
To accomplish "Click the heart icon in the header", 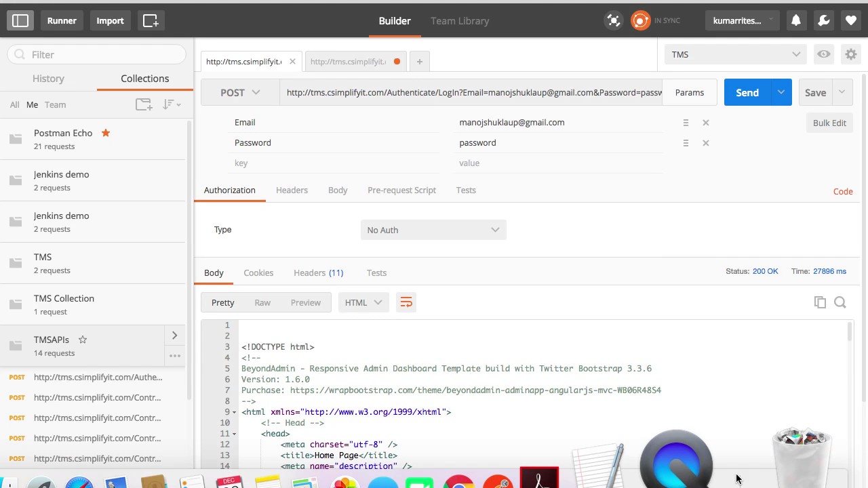I will [851, 21].
